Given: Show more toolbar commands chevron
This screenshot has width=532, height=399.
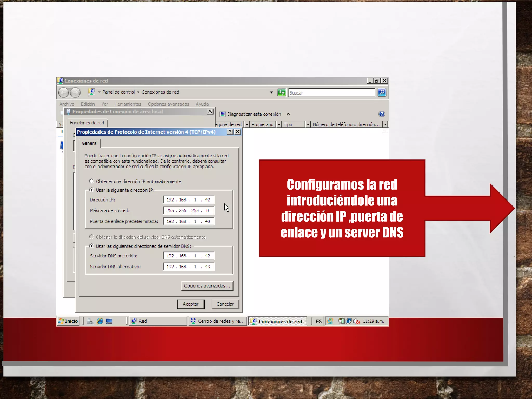Looking at the screenshot, I should click(288, 114).
